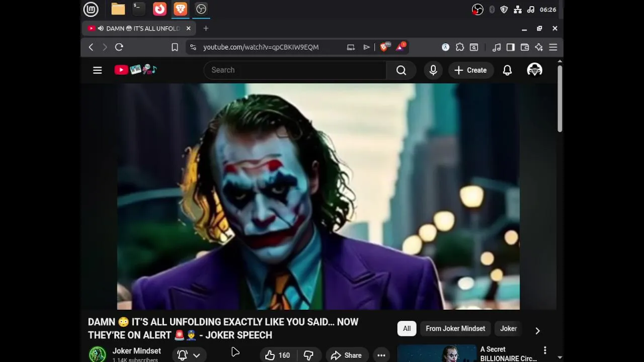Focus the YouTube search field

click(295, 70)
